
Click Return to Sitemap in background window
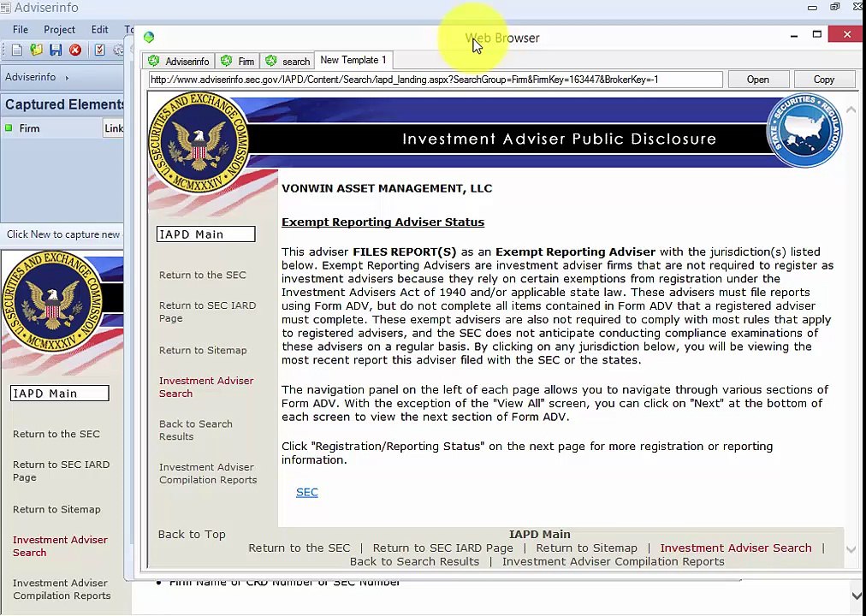tap(56, 509)
